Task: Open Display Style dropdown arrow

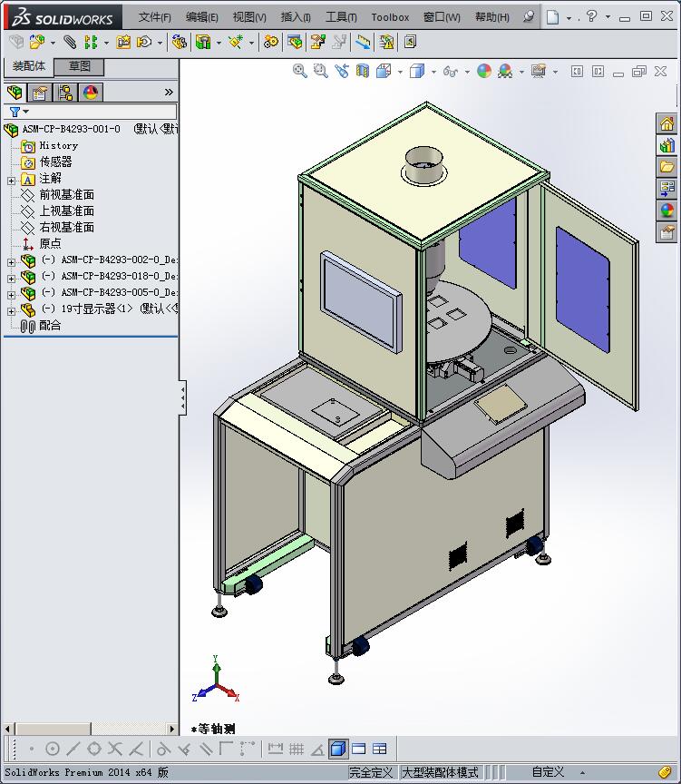Action: (433, 72)
